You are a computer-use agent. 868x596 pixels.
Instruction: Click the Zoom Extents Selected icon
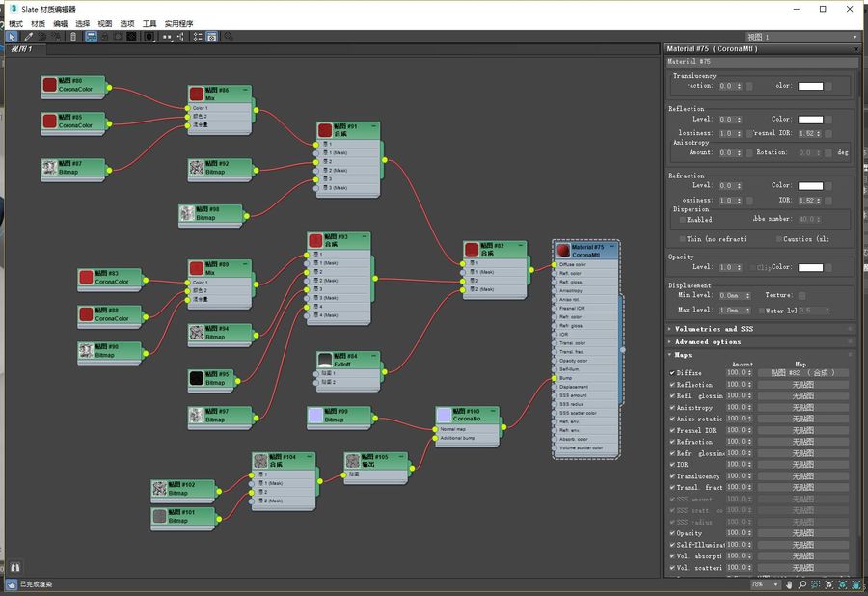click(843, 584)
